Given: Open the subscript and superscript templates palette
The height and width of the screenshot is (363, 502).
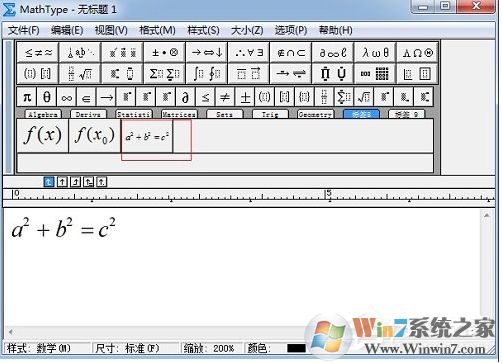Looking at the screenshot, I should (123, 73).
